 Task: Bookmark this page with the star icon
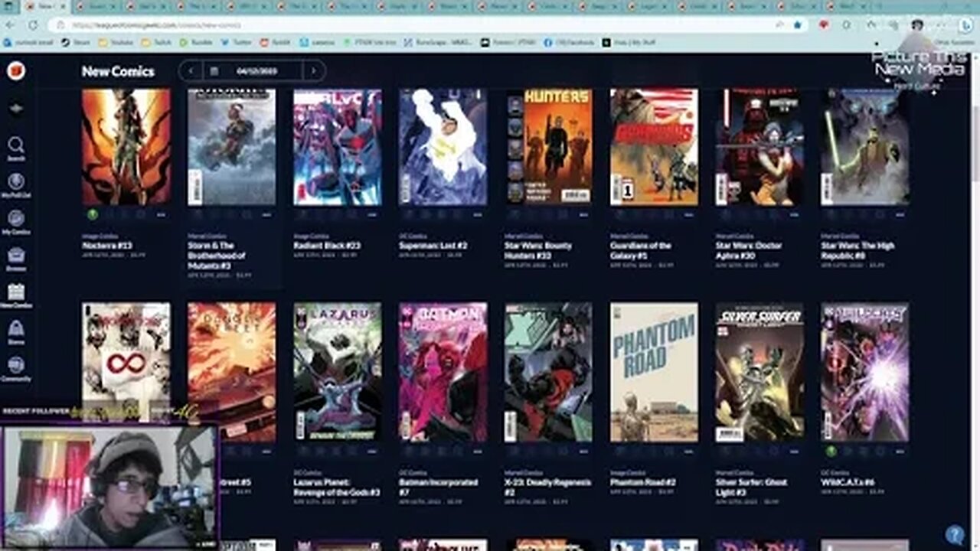pyautogui.click(x=798, y=24)
